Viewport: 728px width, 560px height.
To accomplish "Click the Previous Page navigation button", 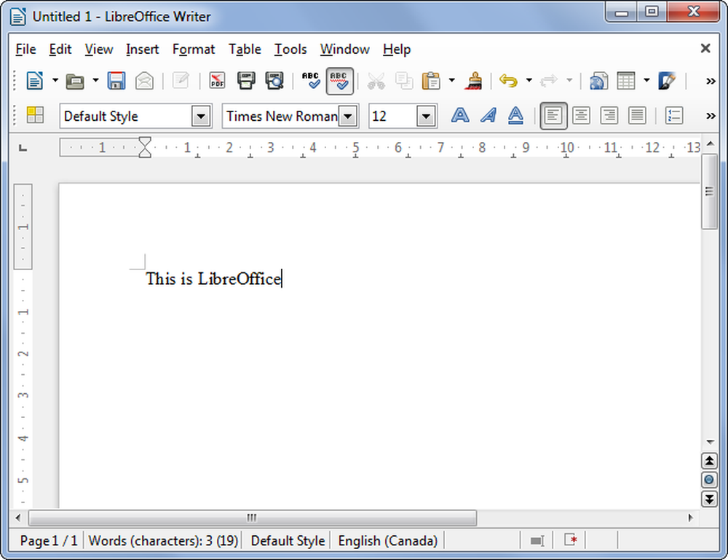I will tap(709, 461).
